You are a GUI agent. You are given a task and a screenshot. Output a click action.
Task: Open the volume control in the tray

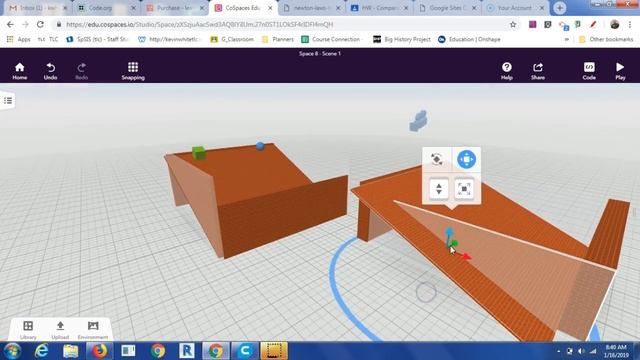(581, 351)
